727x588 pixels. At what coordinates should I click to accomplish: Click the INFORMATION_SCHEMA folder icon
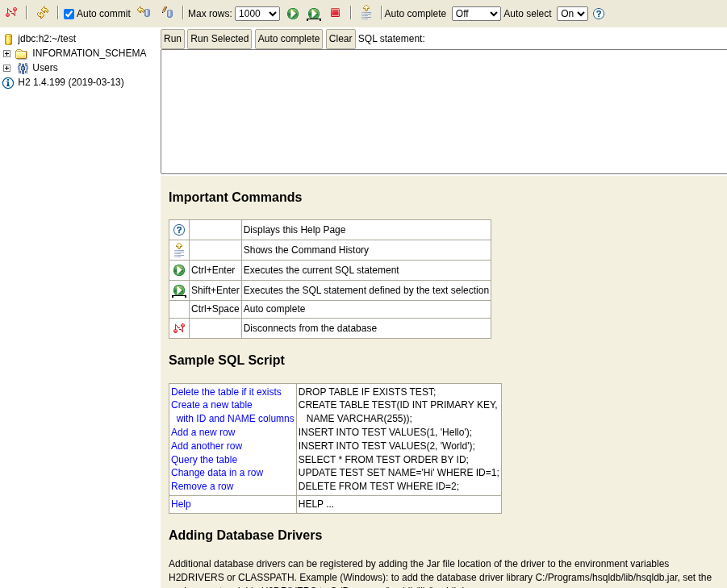[21, 54]
